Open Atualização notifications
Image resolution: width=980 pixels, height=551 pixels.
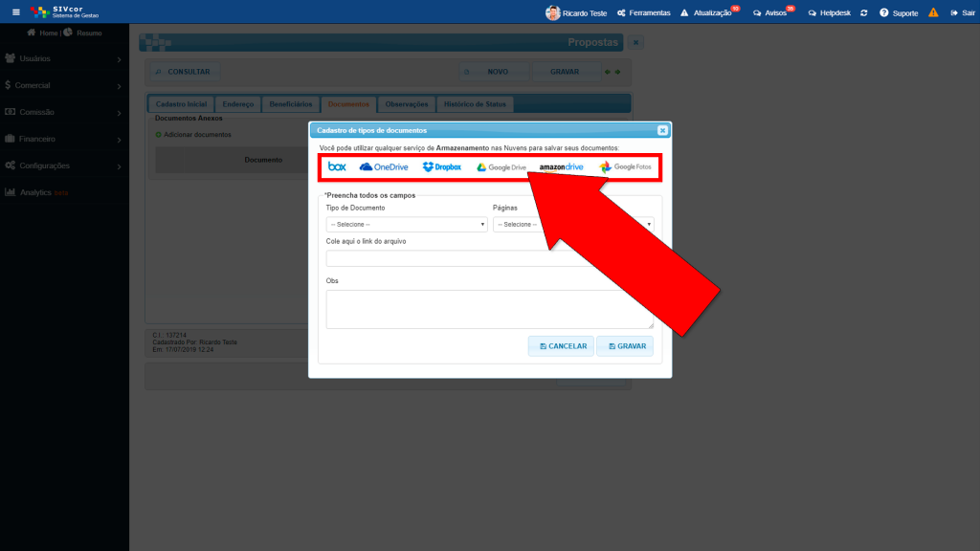[x=710, y=12]
